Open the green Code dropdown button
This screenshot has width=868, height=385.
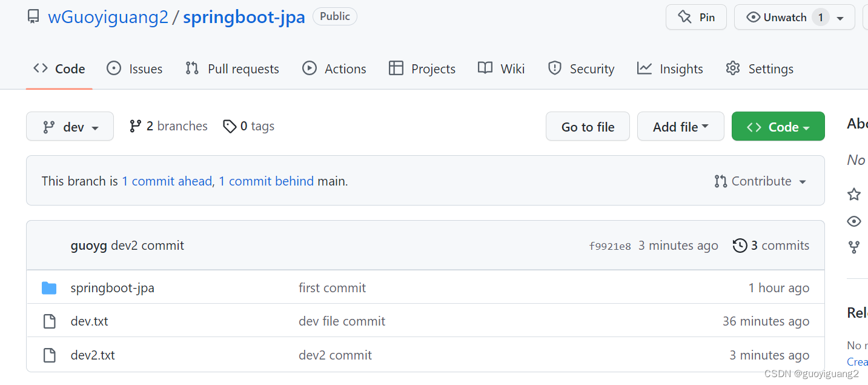point(778,126)
